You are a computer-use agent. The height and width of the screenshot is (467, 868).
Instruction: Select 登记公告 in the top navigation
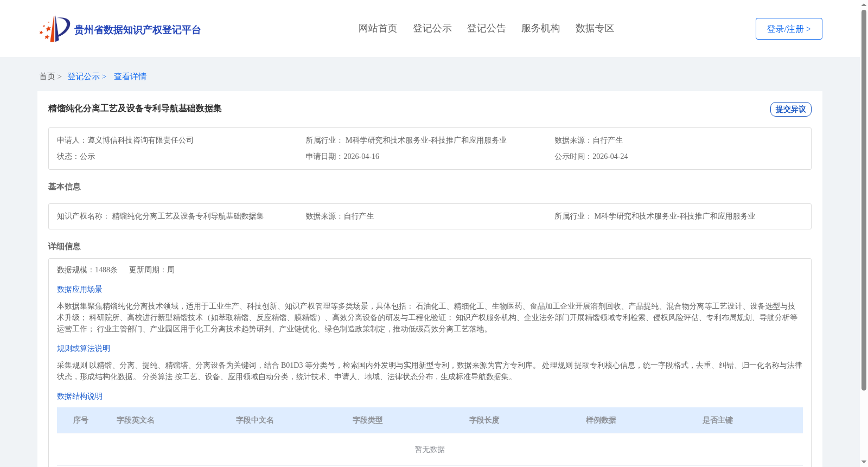point(486,28)
